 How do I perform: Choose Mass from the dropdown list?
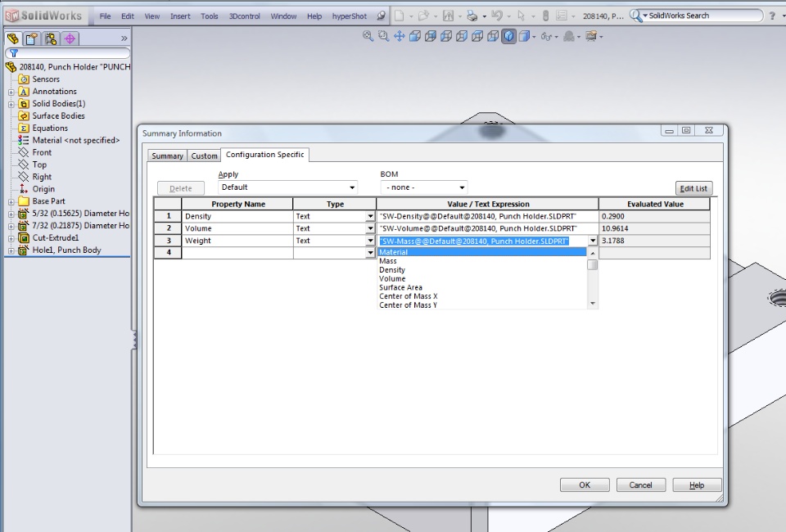482,261
